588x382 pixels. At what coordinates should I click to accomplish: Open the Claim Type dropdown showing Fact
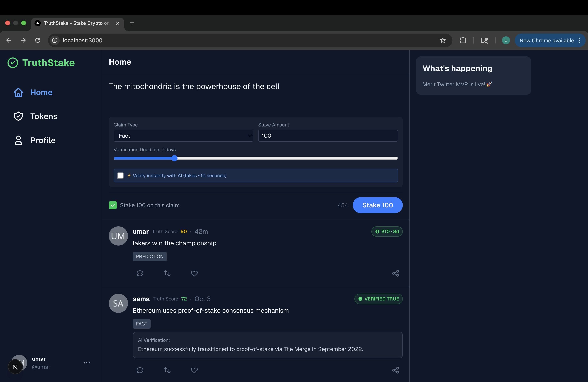[x=183, y=136]
